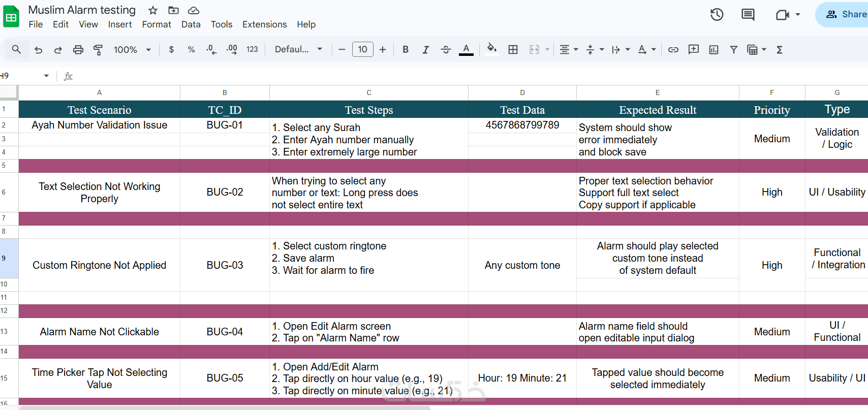Click in the formula bar

click(x=472, y=76)
